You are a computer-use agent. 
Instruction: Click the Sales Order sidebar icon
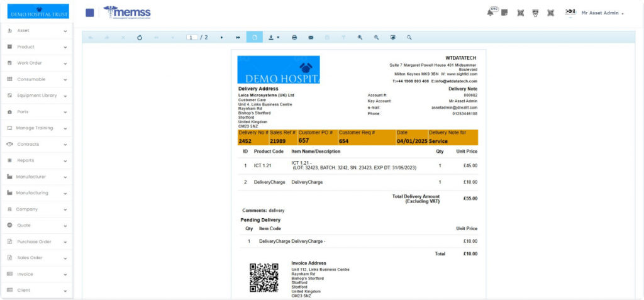(x=10, y=258)
